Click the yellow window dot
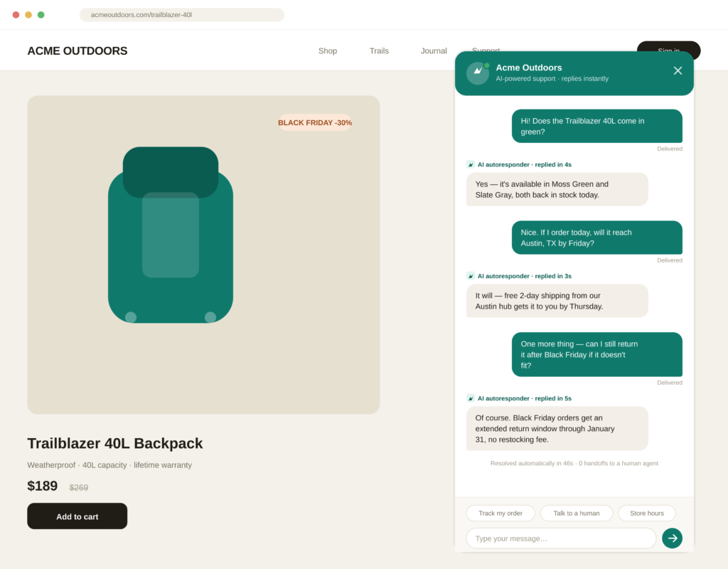The height and width of the screenshot is (569, 728). click(28, 15)
